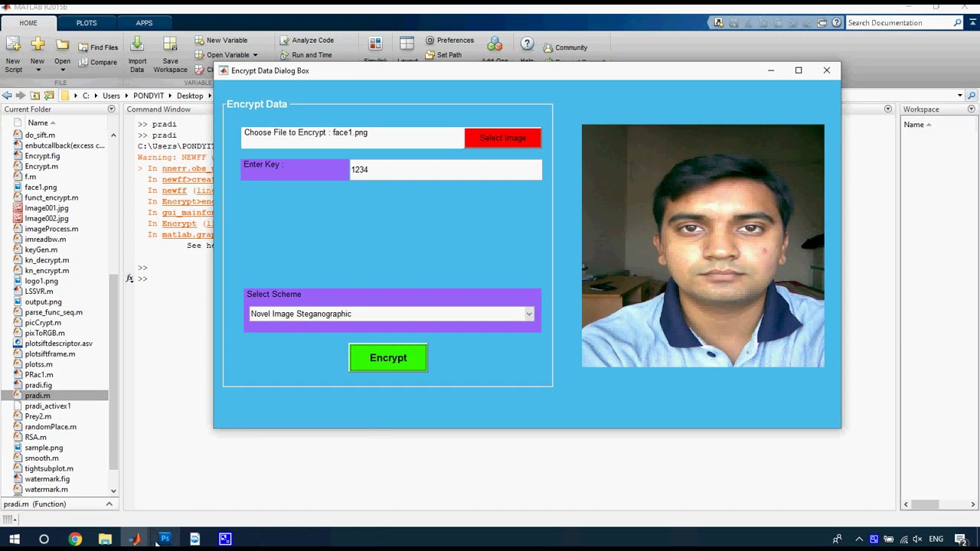Open Photoshop from the taskbar

[165, 539]
